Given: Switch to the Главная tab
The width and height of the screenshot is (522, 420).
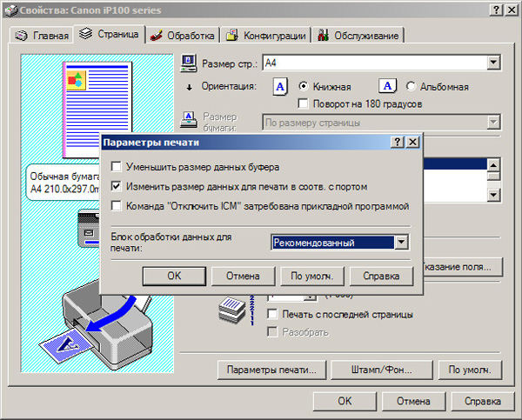Looking at the screenshot, I should [x=42, y=36].
